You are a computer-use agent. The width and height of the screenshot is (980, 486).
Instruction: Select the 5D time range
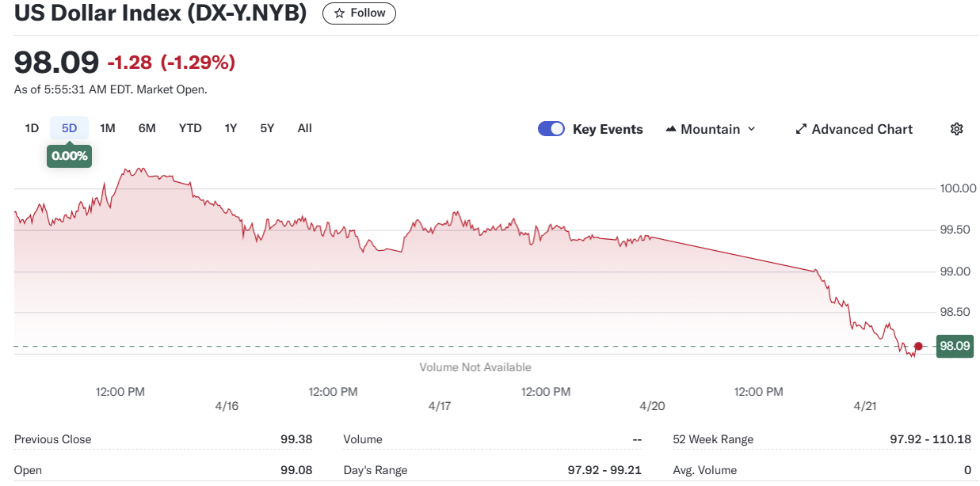(70, 128)
